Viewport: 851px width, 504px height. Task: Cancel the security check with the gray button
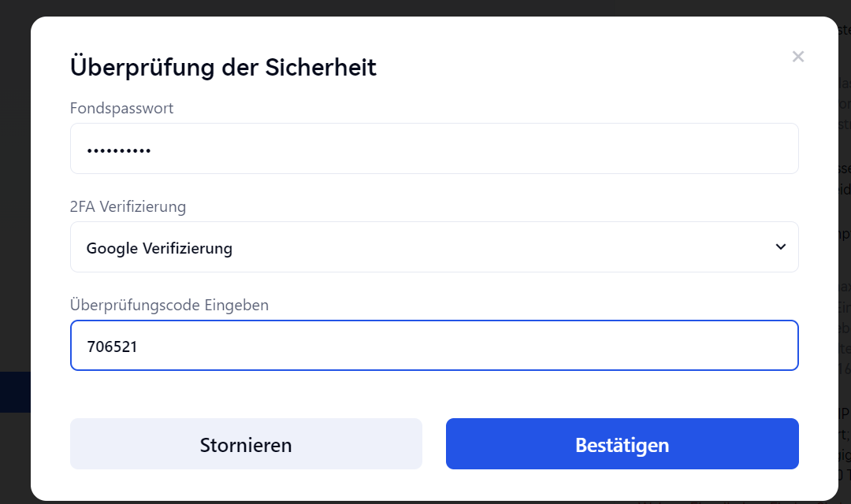[246, 444]
